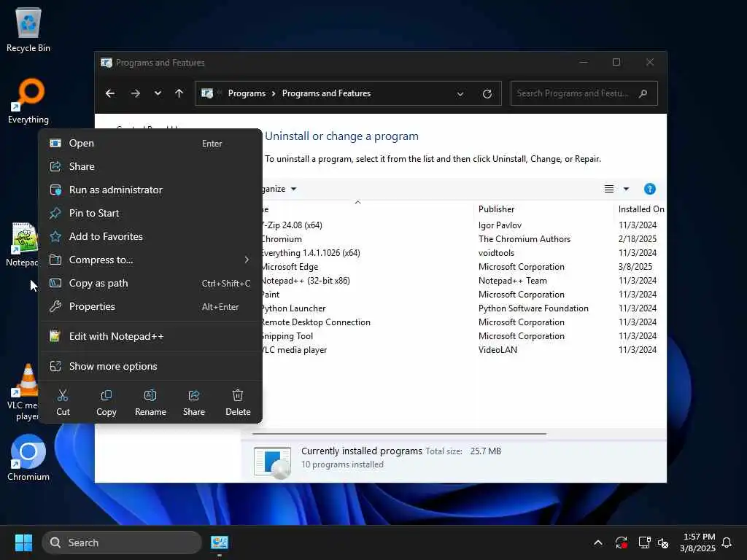Refresh the Programs and Features list
This screenshot has height=560, width=747.
[x=487, y=94]
